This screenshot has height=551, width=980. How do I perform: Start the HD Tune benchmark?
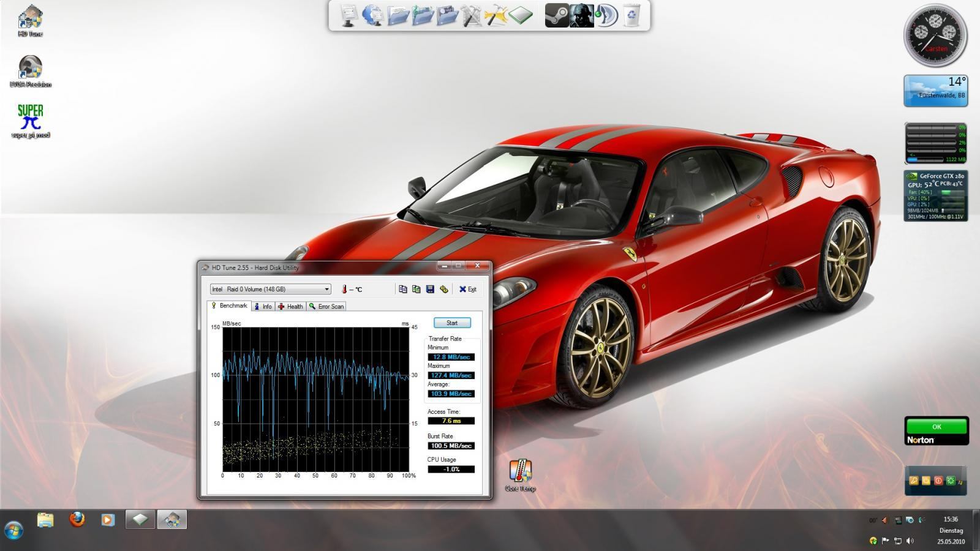coord(452,323)
